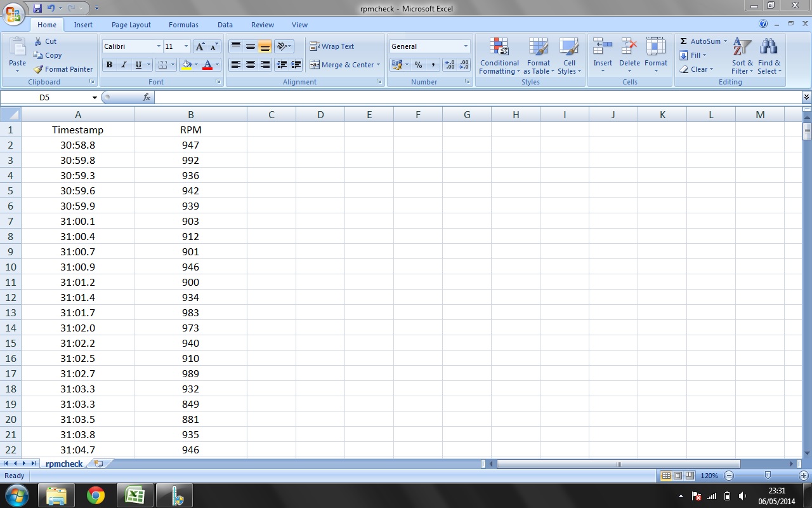812x508 pixels.
Task: Center text horizontally
Action: tap(251, 65)
